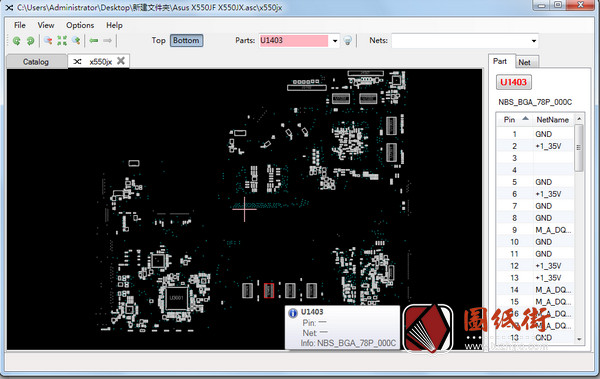Click the zoom out magnifier icon
The image size is (600, 379).
pyautogui.click(x=48, y=41)
